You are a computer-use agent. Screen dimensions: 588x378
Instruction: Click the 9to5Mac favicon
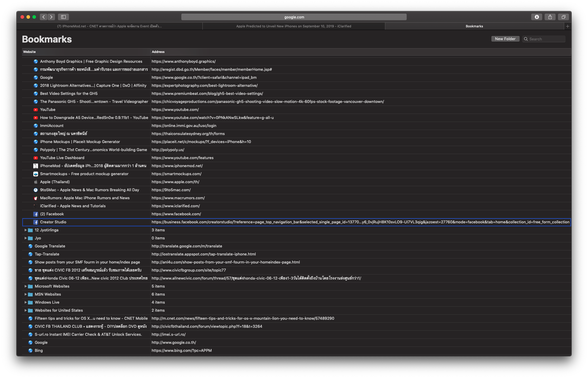coord(36,190)
